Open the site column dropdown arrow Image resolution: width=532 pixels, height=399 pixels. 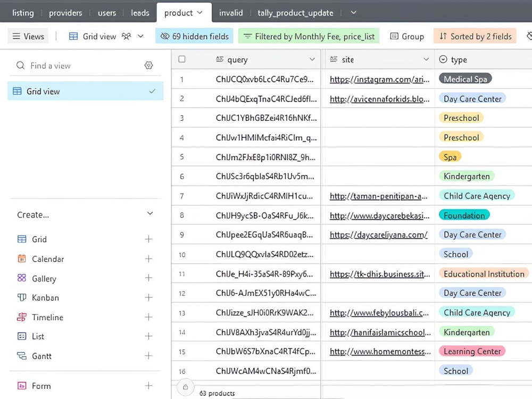point(426,60)
